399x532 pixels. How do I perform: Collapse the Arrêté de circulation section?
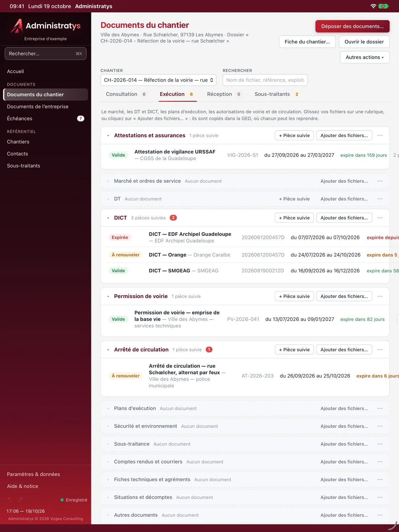coord(108,350)
